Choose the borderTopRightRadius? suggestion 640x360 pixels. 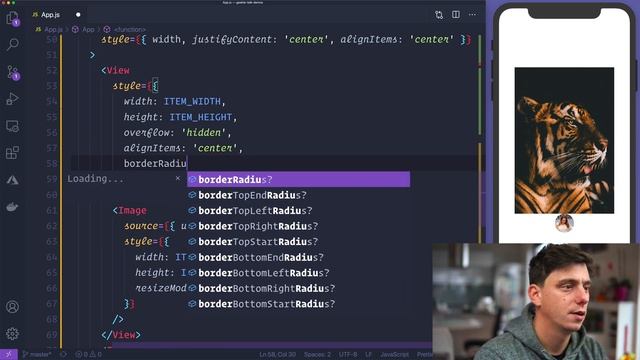(298, 226)
